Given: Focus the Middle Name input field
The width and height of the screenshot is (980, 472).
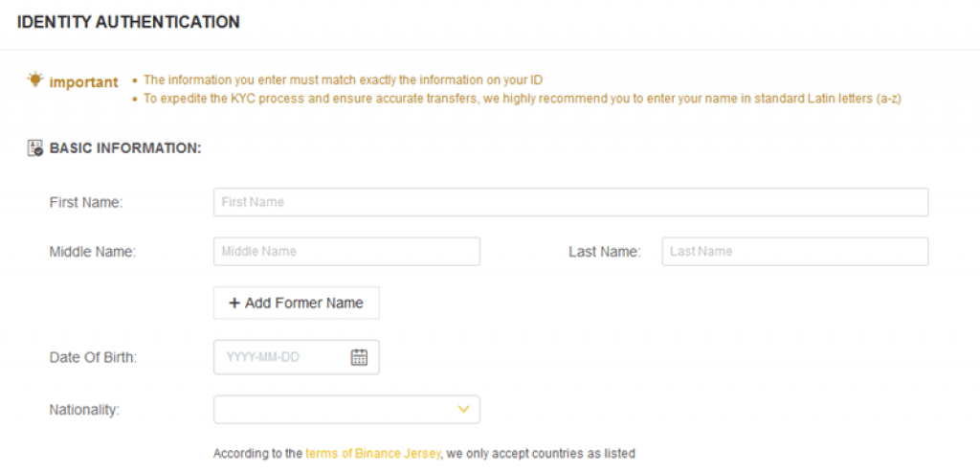Looking at the screenshot, I should (346, 251).
